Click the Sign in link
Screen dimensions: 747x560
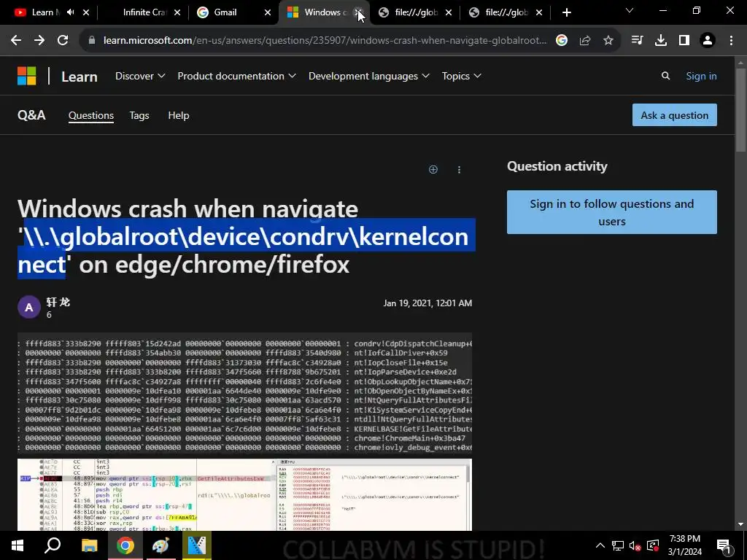tap(701, 76)
